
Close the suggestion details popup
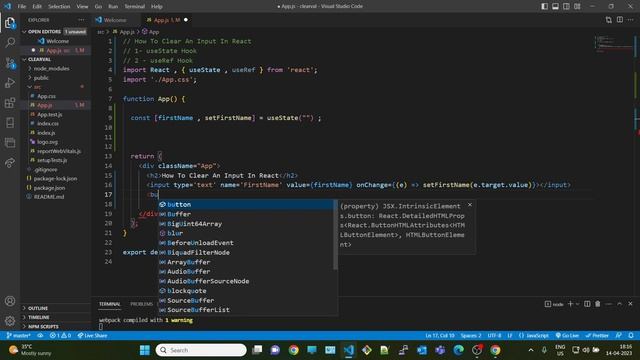pyautogui.click(x=470, y=205)
